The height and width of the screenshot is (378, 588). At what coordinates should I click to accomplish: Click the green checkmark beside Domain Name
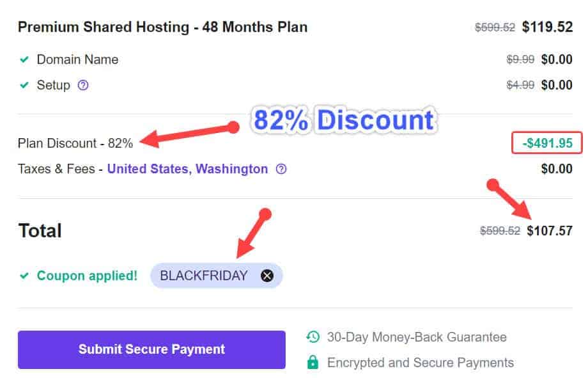pyautogui.click(x=24, y=59)
